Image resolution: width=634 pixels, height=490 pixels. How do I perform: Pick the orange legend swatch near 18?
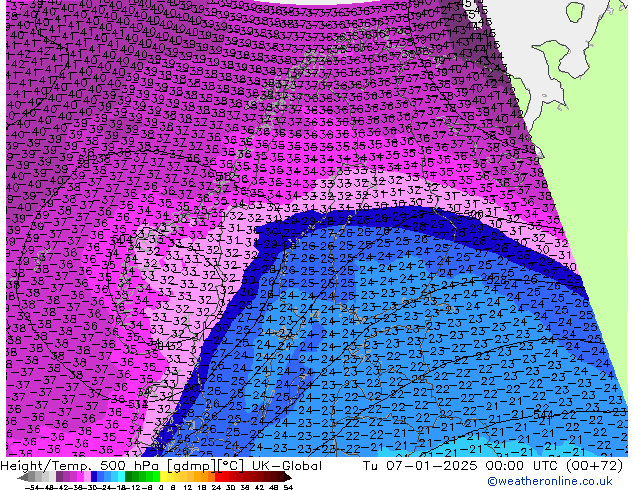[x=205, y=477]
